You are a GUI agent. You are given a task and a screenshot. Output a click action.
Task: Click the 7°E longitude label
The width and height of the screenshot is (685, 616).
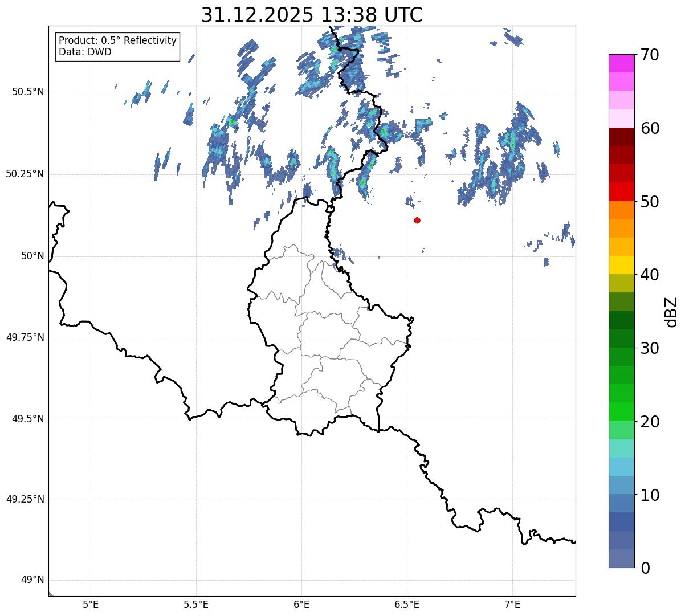click(512, 604)
